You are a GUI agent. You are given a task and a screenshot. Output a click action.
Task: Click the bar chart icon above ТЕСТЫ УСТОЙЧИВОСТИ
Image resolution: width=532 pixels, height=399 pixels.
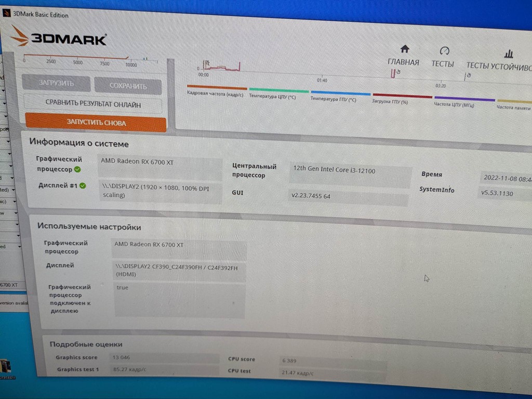click(x=508, y=54)
